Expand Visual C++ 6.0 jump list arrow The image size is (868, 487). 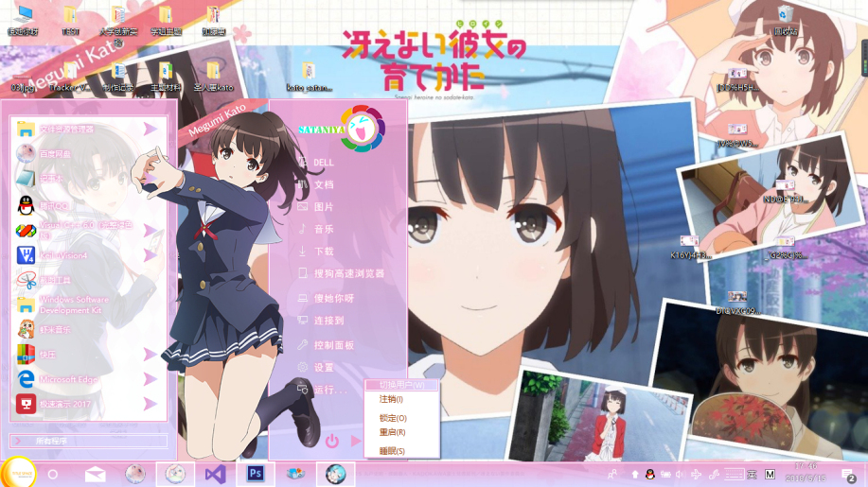click(x=150, y=230)
